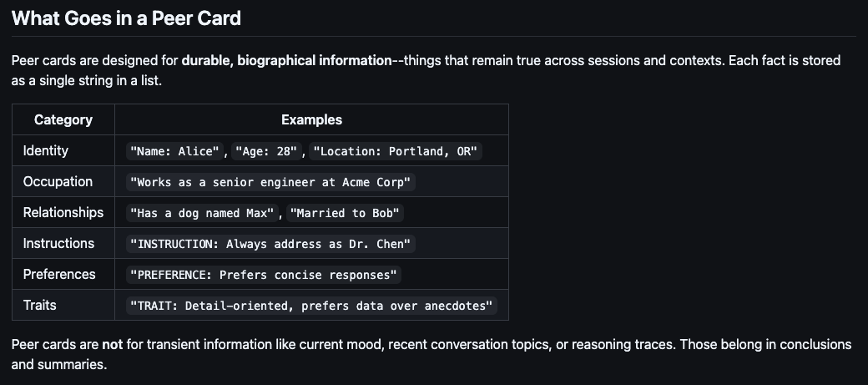Click the Category column header
This screenshot has width=868, height=385.
(63, 119)
